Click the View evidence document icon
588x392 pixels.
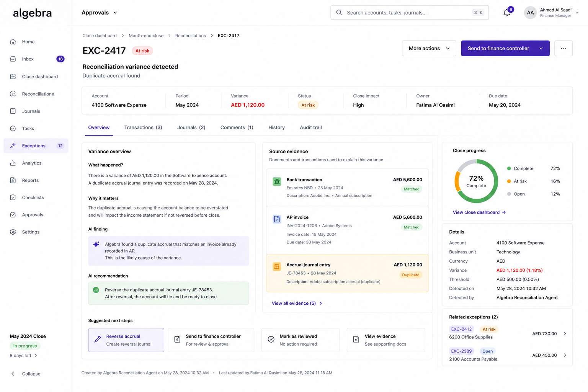click(x=356, y=339)
